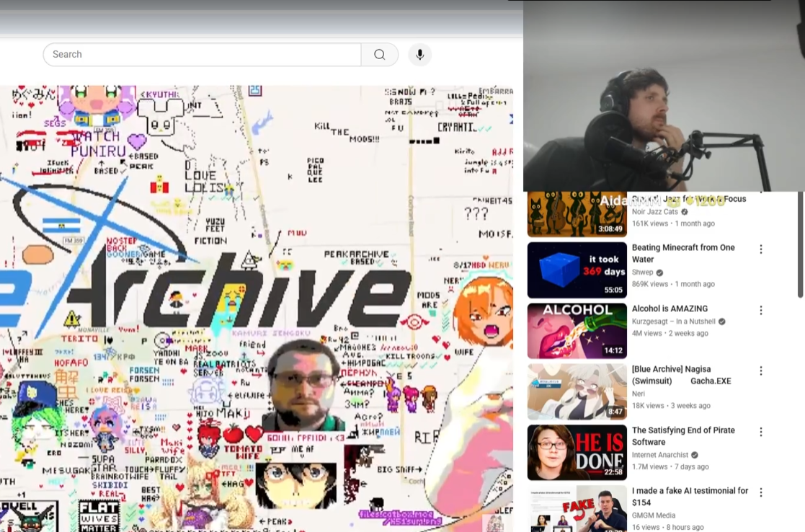Open options for fake AI testimonial video

click(x=761, y=492)
